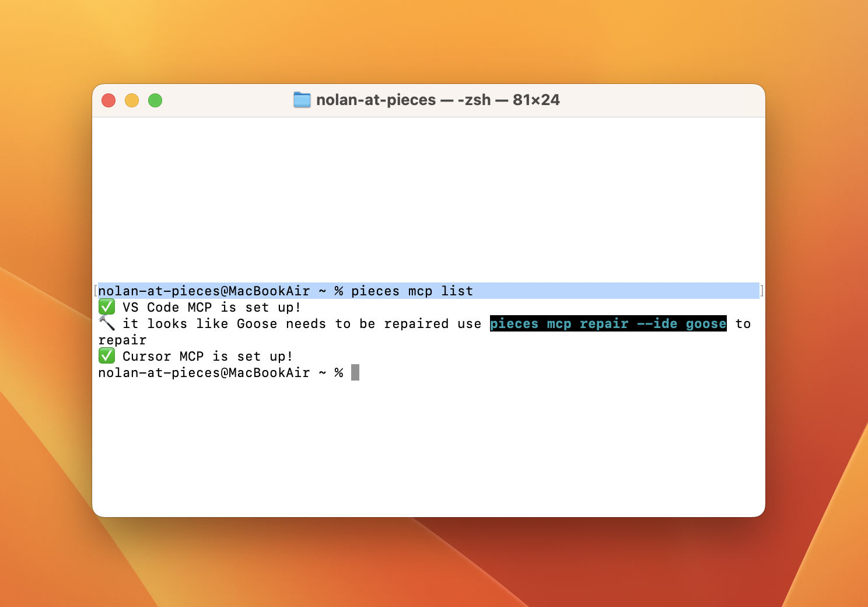Click the wrapped word 'repair' on its own line

click(123, 340)
